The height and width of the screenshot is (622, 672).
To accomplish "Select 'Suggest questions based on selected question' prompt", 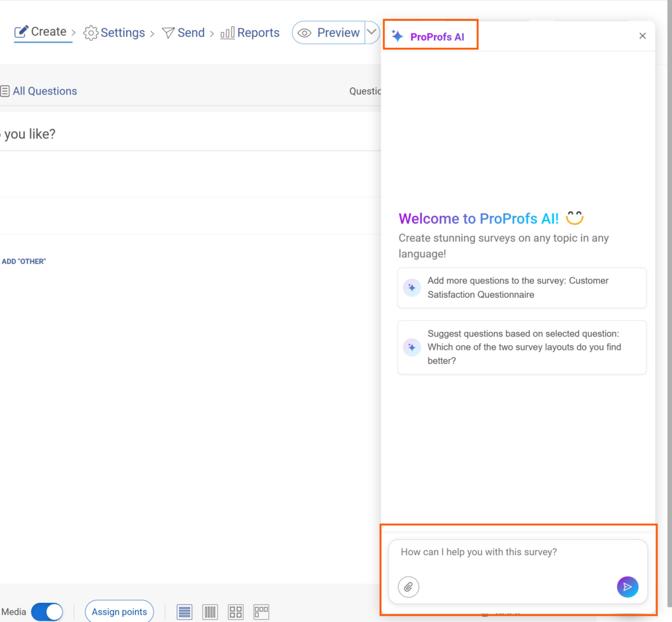I will [522, 347].
